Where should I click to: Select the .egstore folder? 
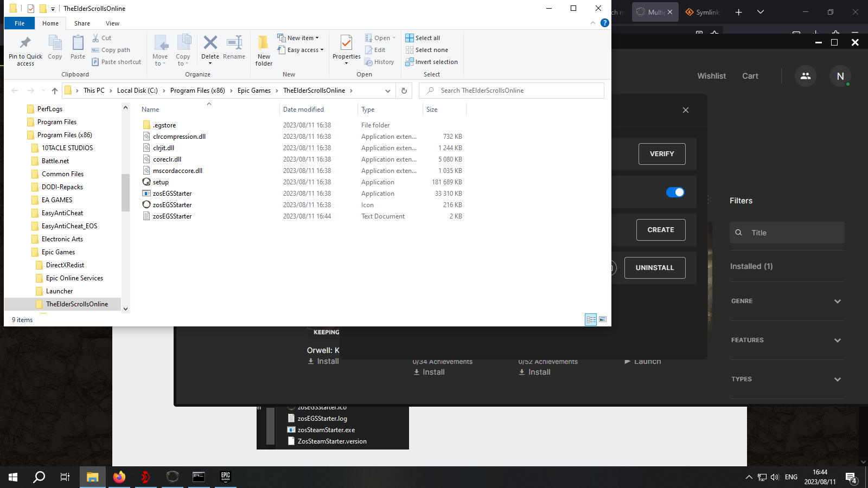coord(164,125)
